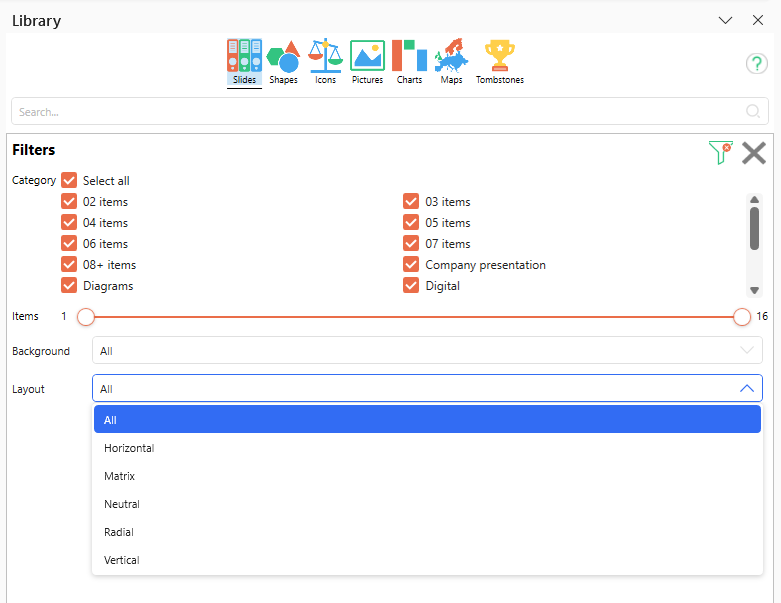Uncheck the Company presentation category
This screenshot has width=781, height=603.
click(x=411, y=264)
